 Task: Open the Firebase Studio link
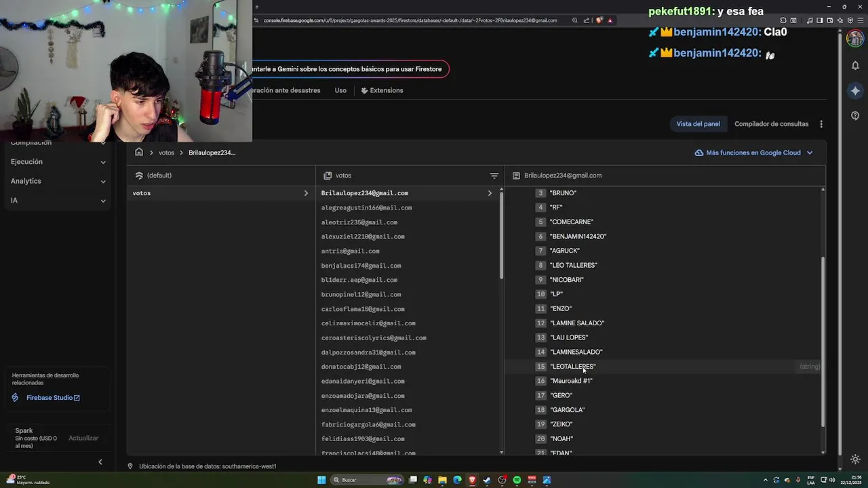coord(53,398)
